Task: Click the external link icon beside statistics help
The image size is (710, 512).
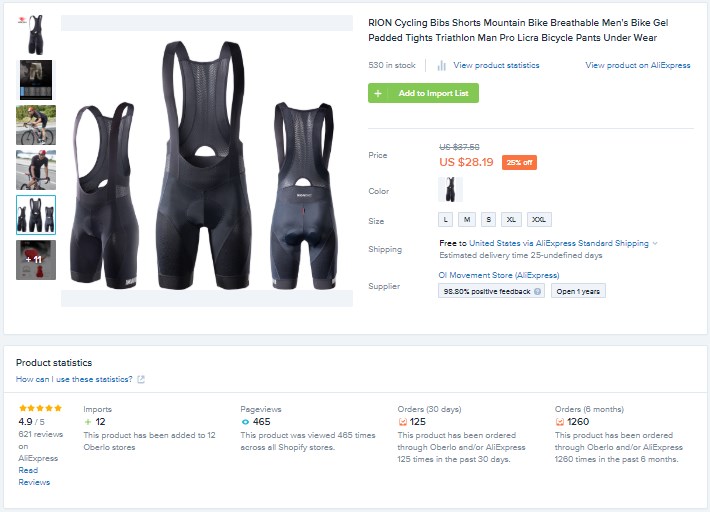Action: coord(141,379)
